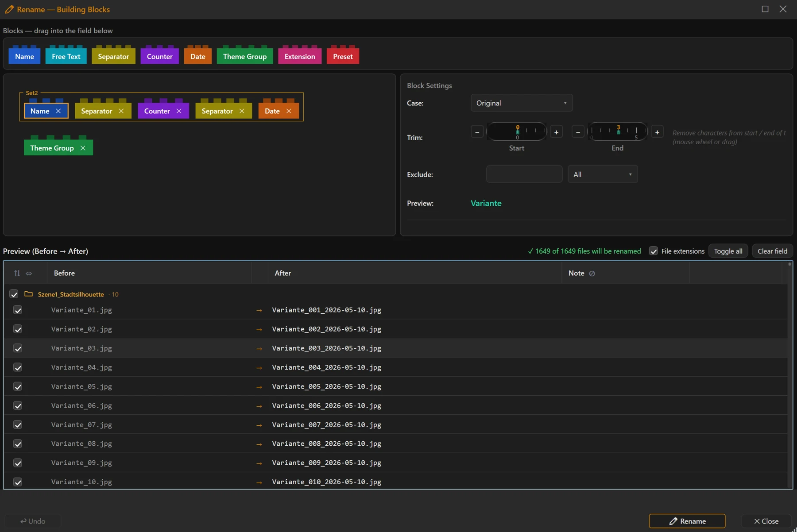Remove the Date block from Set2
The width and height of the screenshot is (797, 532).
289,111
